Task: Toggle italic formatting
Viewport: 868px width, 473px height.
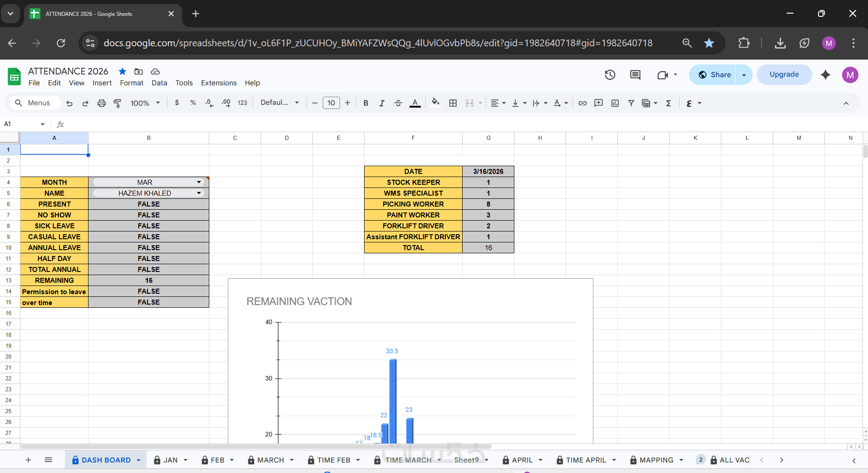Action: tap(382, 103)
